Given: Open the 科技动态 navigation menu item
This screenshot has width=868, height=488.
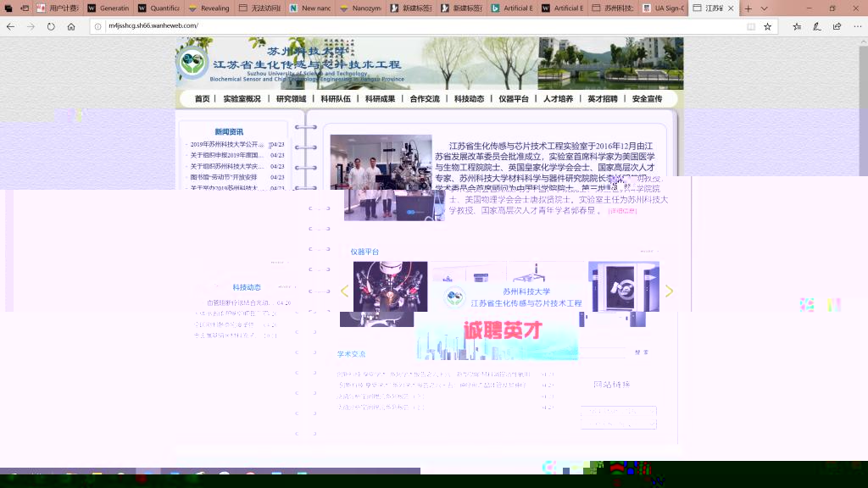Looking at the screenshot, I should point(469,99).
